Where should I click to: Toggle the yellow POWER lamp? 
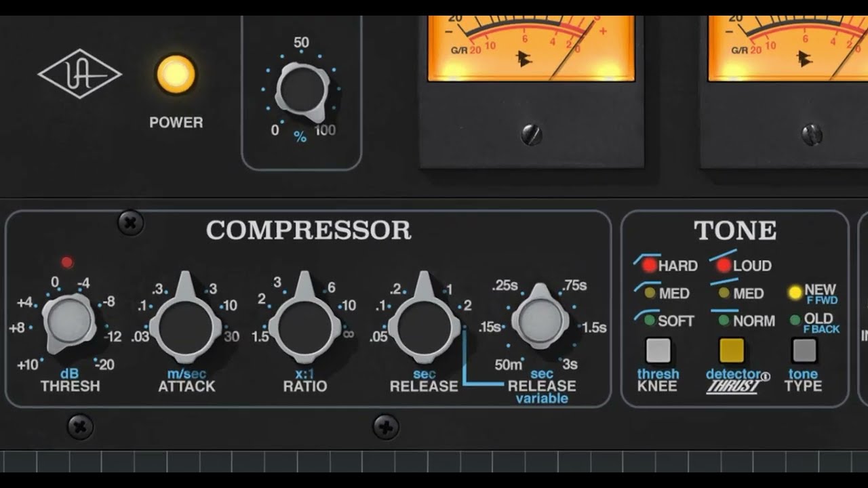pyautogui.click(x=176, y=75)
